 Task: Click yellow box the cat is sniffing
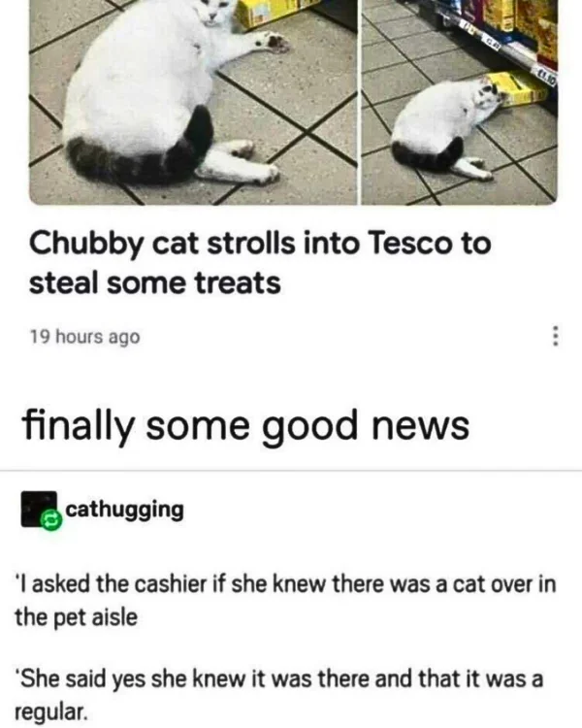click(518, 88)
